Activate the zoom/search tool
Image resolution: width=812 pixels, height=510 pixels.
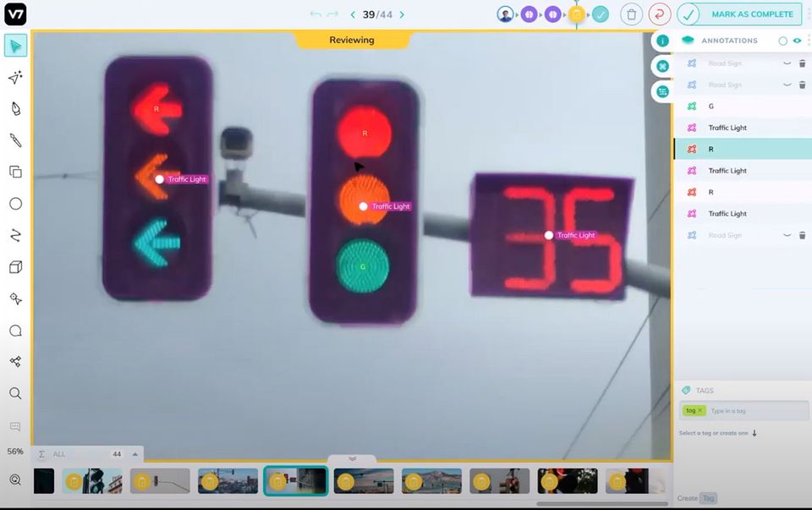[14, 393]
